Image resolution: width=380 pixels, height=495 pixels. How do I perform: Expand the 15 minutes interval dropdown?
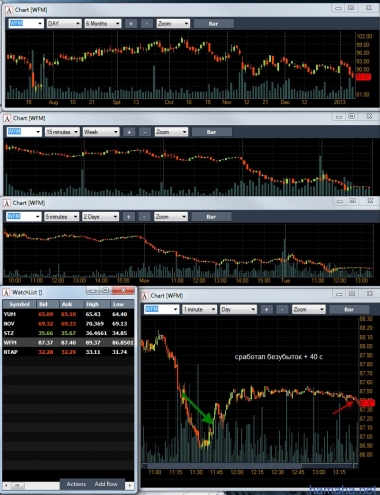point(62,132)
